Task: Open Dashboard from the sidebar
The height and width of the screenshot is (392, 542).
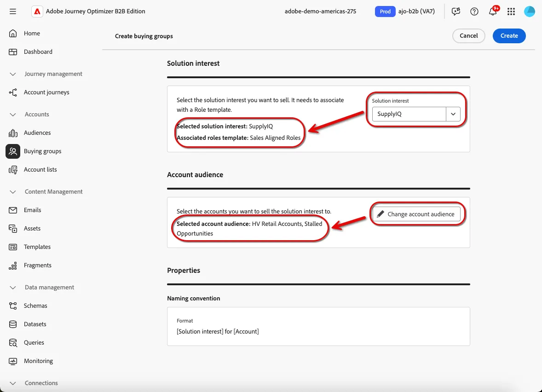Action: [38, 52]
